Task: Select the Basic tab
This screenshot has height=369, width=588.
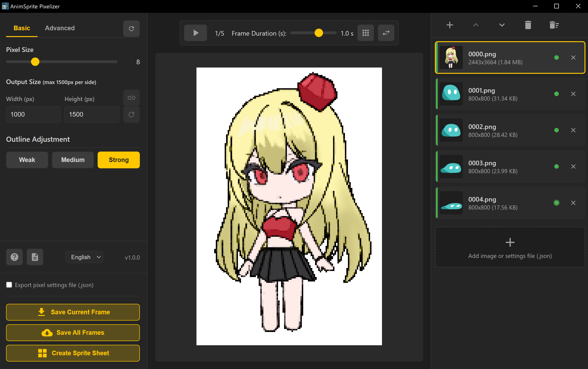Action: (x=21, y=28)
